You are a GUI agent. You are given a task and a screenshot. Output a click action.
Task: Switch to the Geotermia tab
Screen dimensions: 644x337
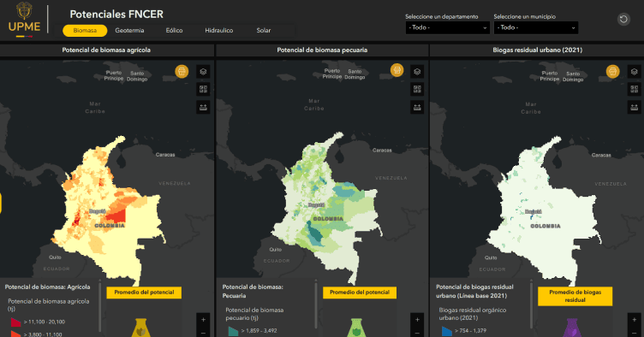(x=129, y=30)
